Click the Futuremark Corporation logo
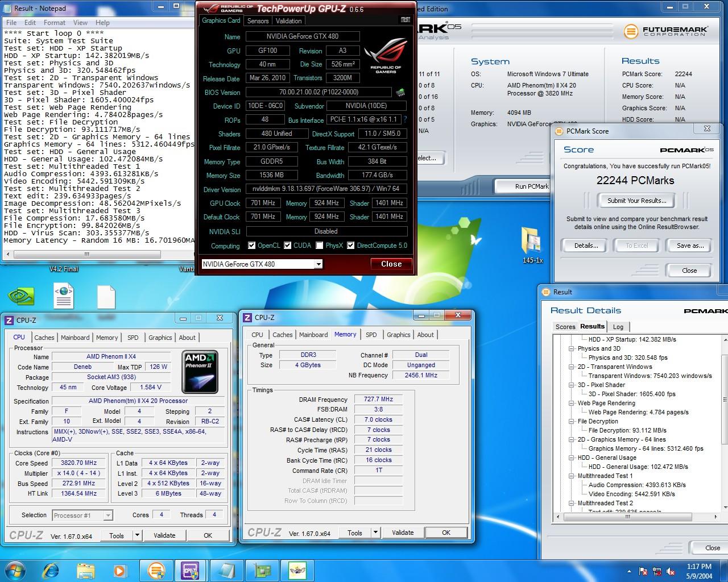The width and height of the screenshot is (728, 582). pos(665,31)
